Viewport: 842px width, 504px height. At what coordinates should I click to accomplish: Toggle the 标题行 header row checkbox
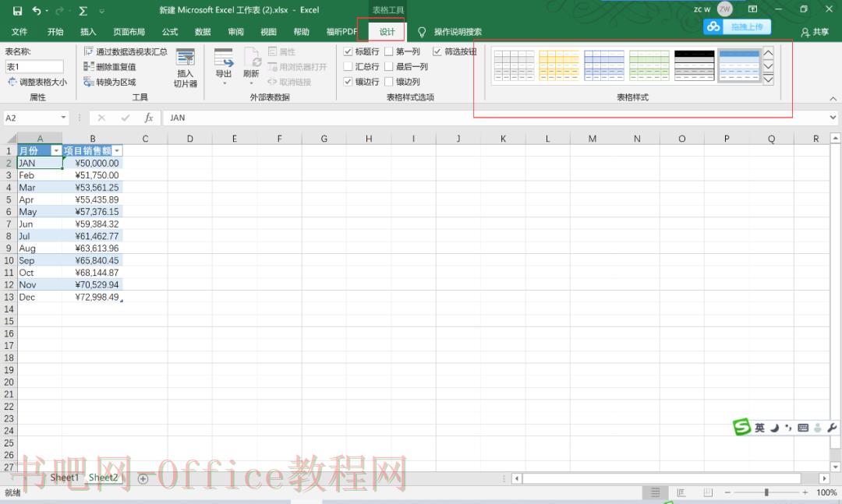(x=348, y=51)
